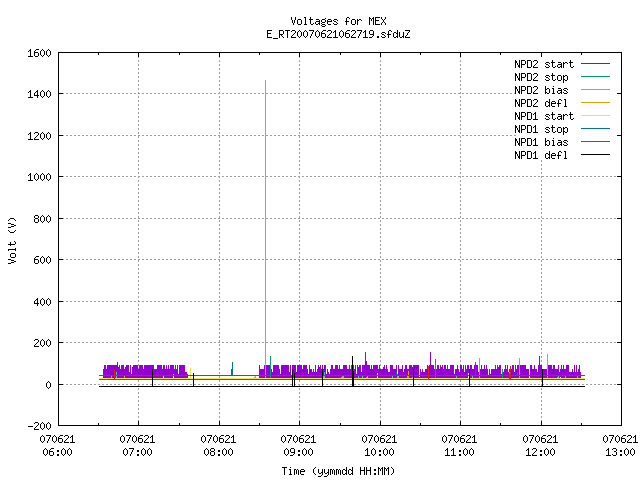Click the black line sample beside NPD1 defl
640x480 pixels.
[x=596, y=155]
